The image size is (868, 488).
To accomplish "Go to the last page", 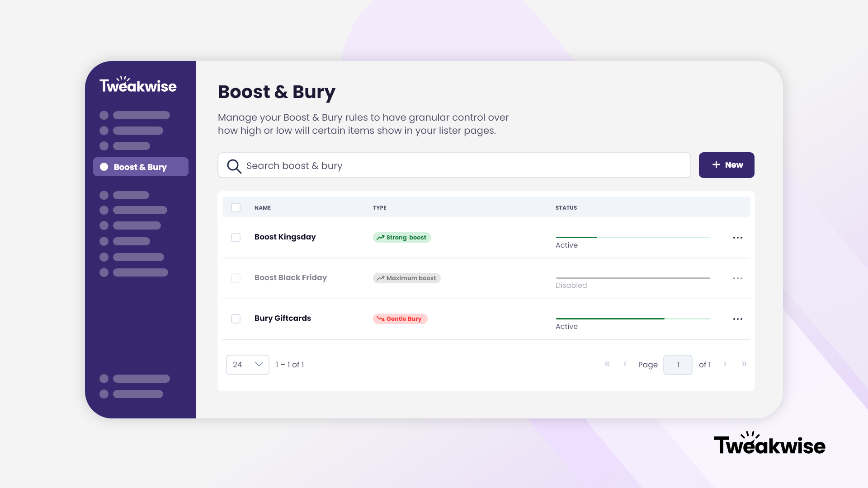I will click(x=744, y=364).
